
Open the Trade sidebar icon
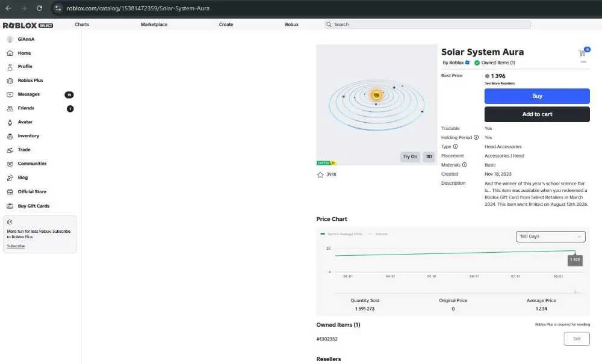coord(10,150)
